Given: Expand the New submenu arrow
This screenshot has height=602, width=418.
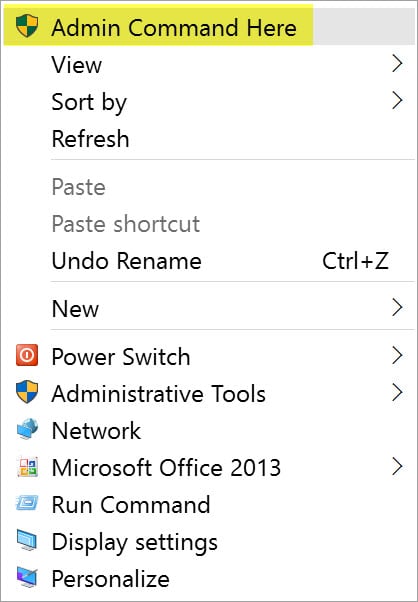Looking at the screenshot, I should click(397, 308).
